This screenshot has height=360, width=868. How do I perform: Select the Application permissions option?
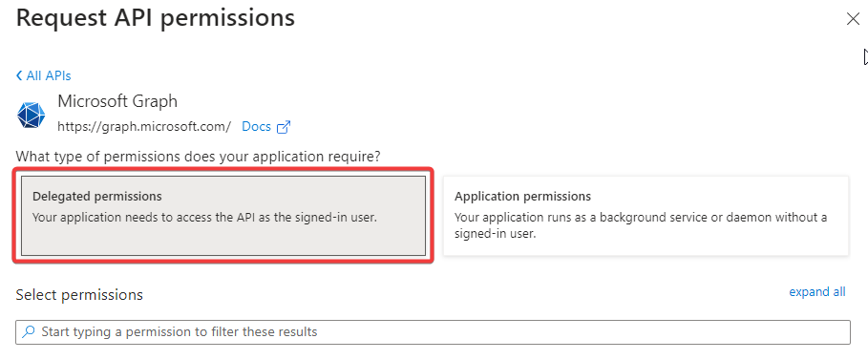click(x=646, y=216)
